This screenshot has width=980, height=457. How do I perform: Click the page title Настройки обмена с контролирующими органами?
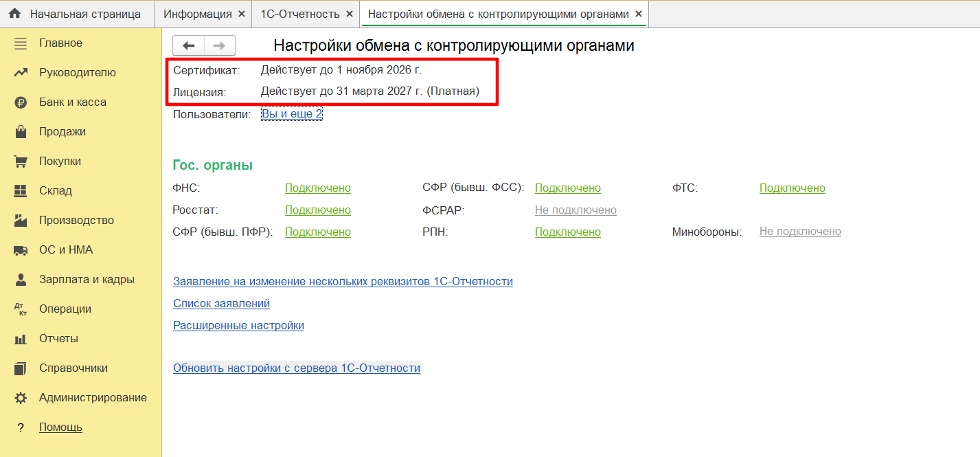point(454,46)
